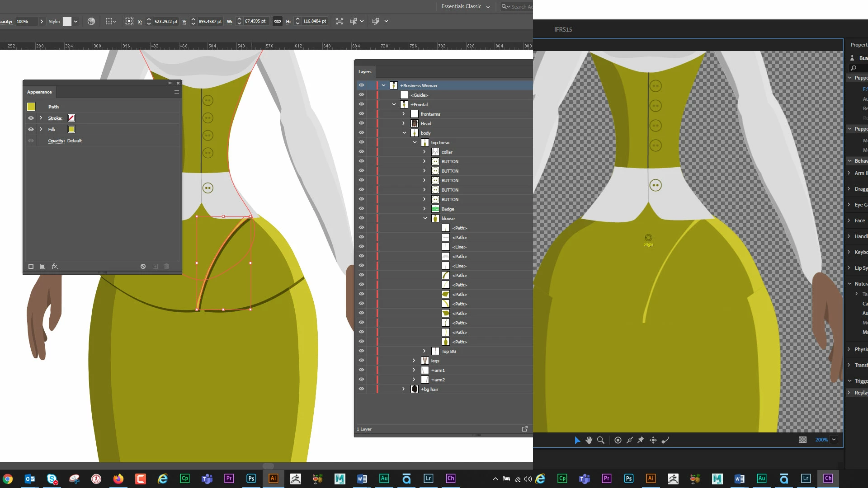Open the Essentials Classic workspace menu
The height and width of the screenshot is (488, 868).
click(x=465, y=6)
